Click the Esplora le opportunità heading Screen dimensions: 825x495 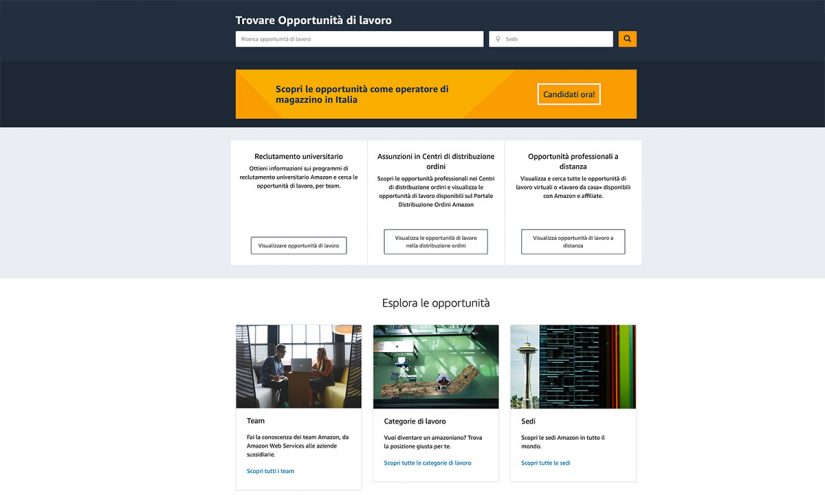pyautogui.click(x=436, y=303)
